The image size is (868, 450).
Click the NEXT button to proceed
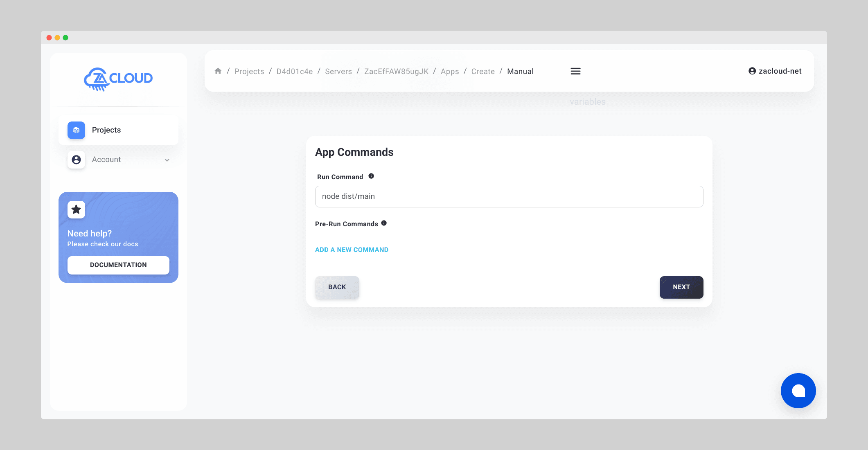point(681,287)
